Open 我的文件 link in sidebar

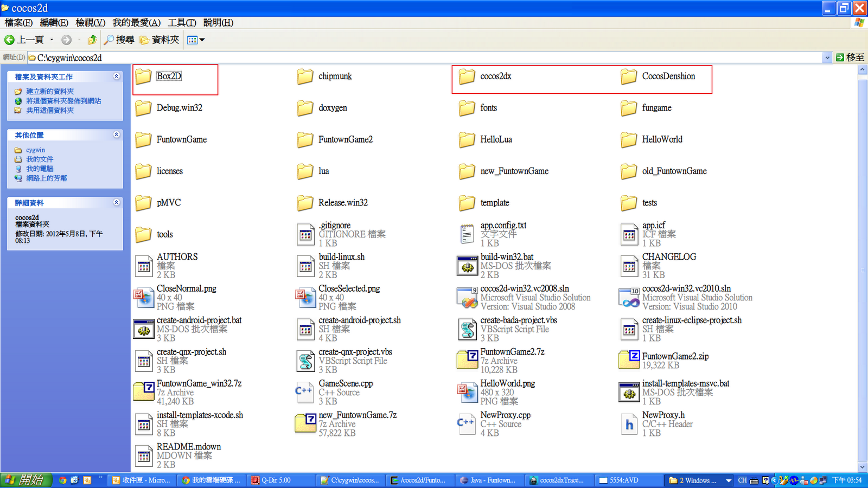click(x=40, y=159)
